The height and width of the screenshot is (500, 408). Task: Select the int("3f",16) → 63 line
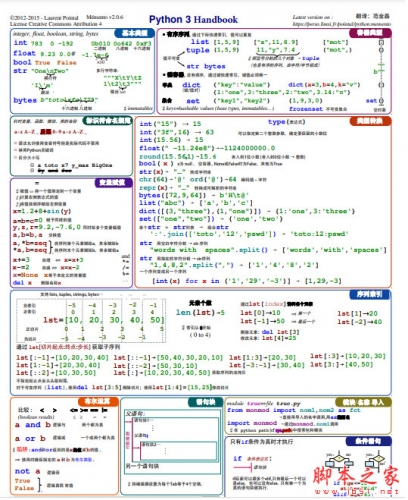coord(177,132)
